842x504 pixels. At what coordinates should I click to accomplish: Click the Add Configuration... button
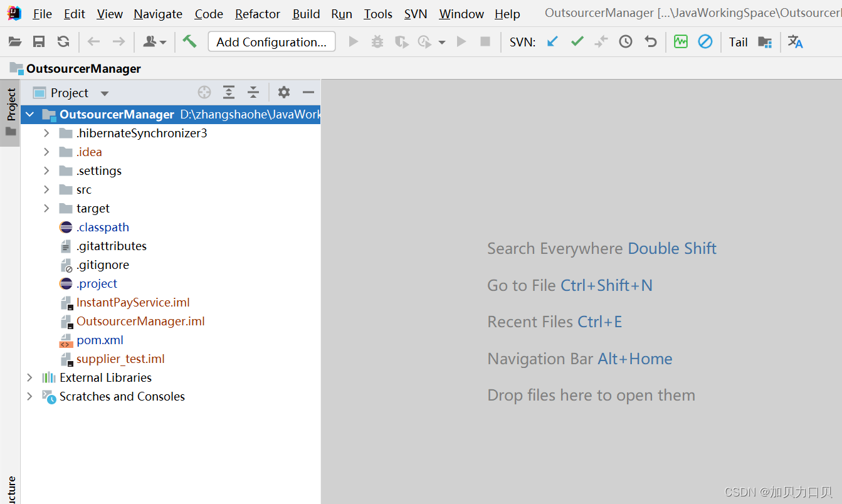coord(271,42)
